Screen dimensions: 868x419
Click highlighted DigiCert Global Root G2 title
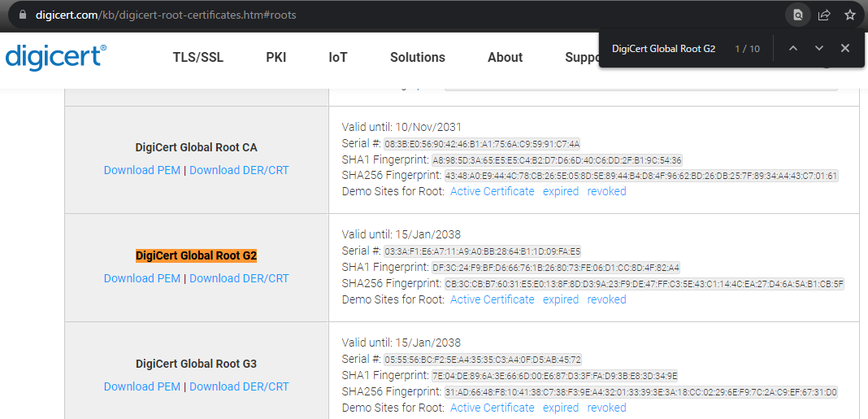(x=197, y=255)
